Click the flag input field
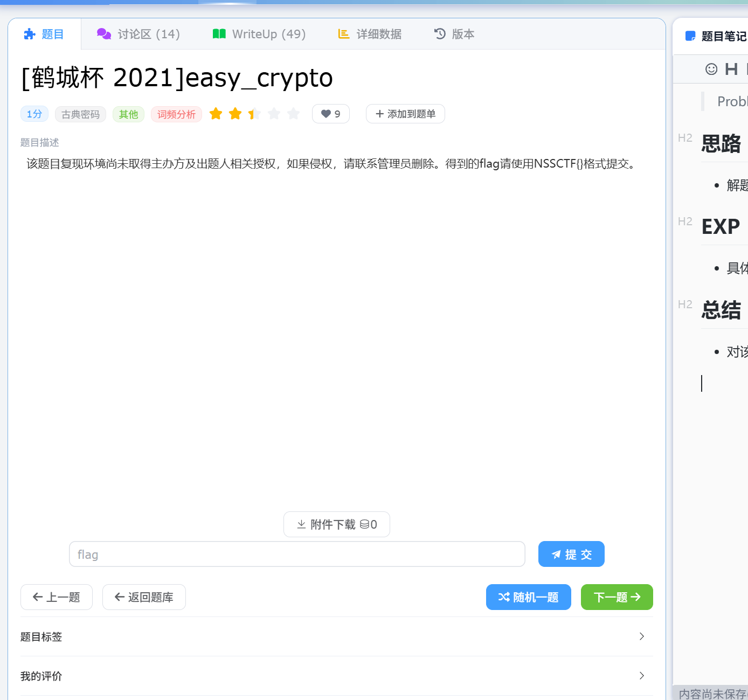 pos(297,554)
